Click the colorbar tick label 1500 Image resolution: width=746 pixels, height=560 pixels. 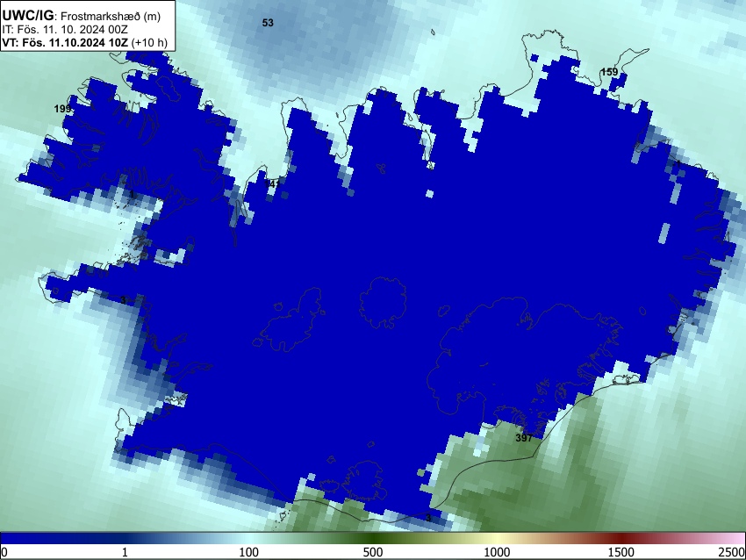pos(621,552)
